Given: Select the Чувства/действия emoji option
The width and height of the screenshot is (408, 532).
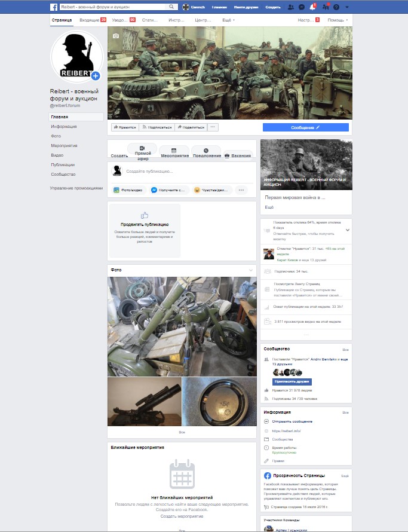Looking at the screenshot, I should pyautogui.click(x=212, y=190).
